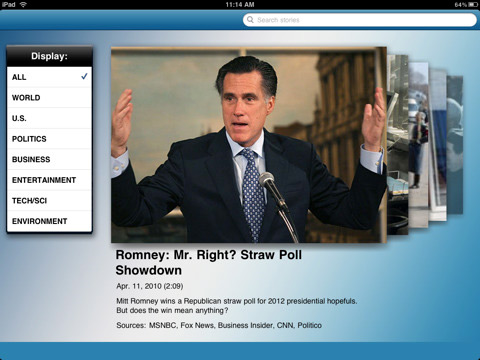480x360 pixels.
Task: Open the last story thumbnail in stack
Action: tap(455, 145)
